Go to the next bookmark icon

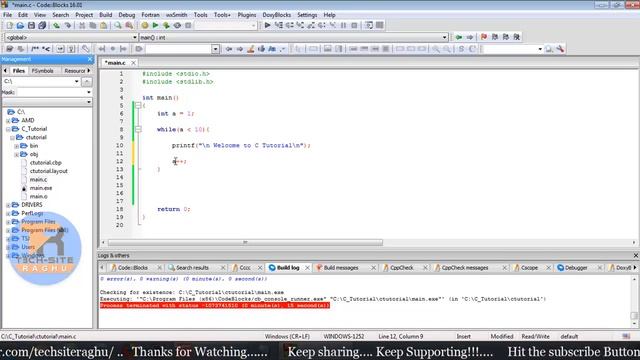(x=506, y=37)
